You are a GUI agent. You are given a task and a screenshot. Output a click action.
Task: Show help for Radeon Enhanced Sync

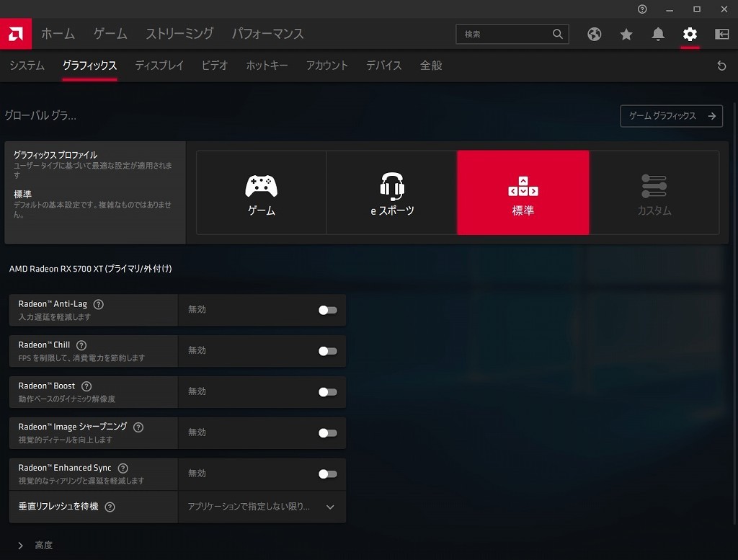[123, 468]
